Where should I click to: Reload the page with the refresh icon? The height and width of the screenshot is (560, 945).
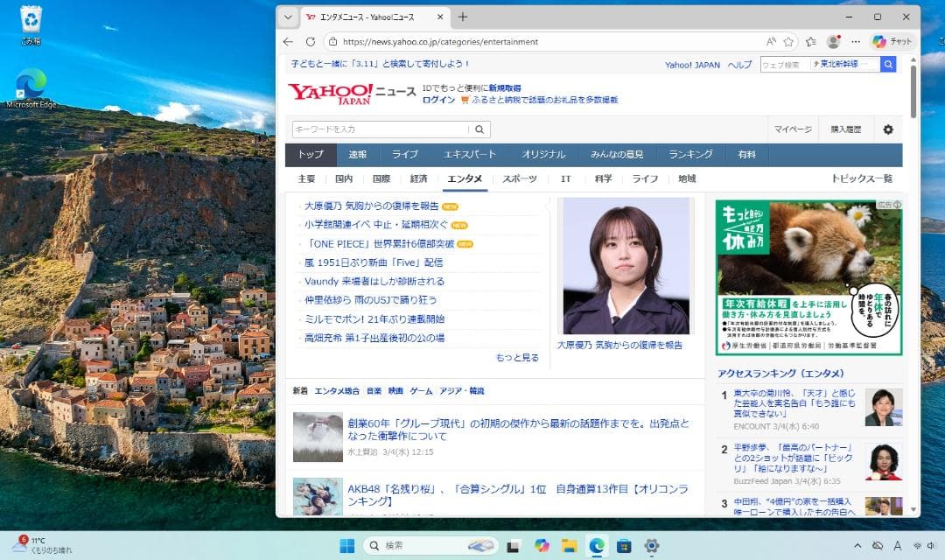311,42
